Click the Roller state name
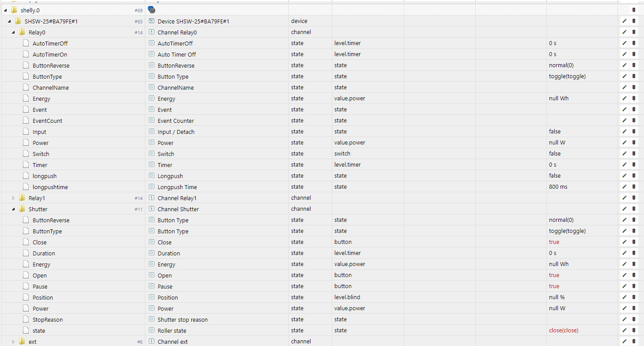 point(172,331)
